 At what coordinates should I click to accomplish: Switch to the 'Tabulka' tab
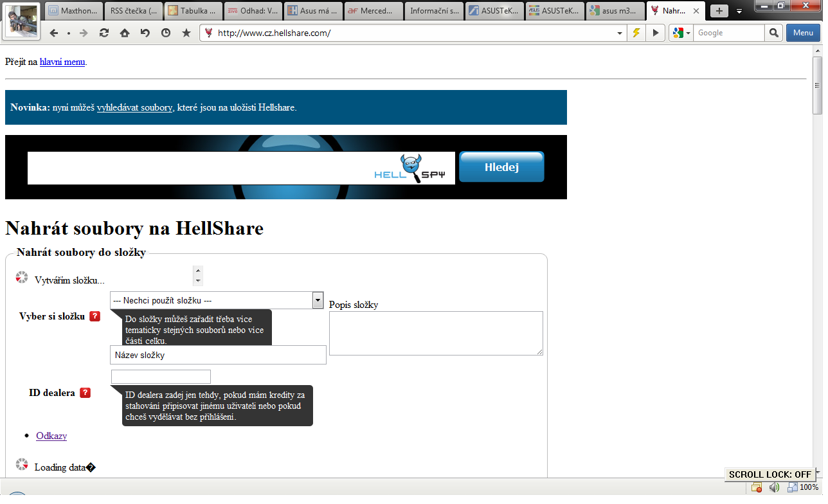tap(194, 11)
